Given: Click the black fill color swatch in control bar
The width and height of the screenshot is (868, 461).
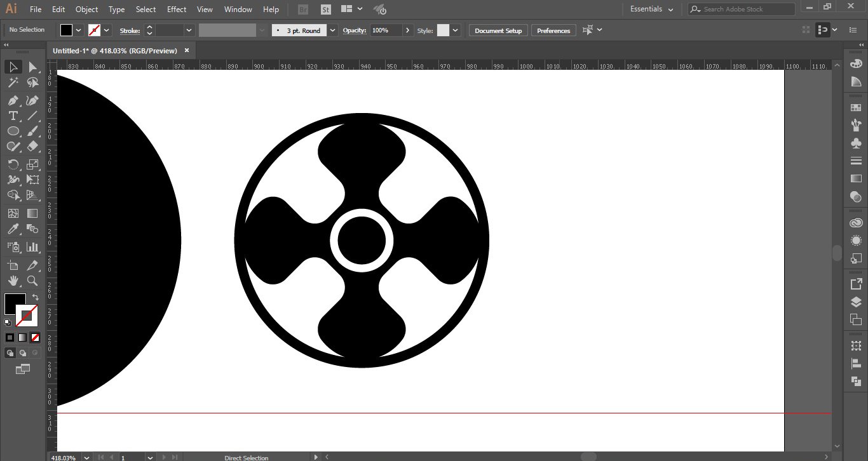Looking at the screenshot, I should tap(66, 30).
